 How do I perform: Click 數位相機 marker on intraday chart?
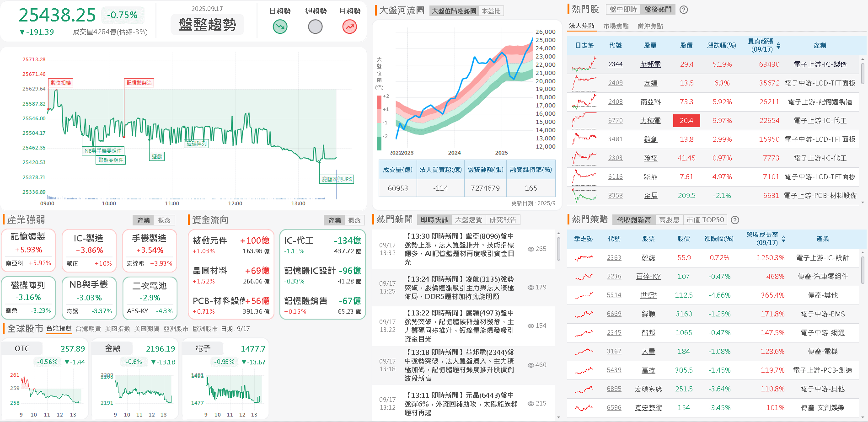click(60, 83)
